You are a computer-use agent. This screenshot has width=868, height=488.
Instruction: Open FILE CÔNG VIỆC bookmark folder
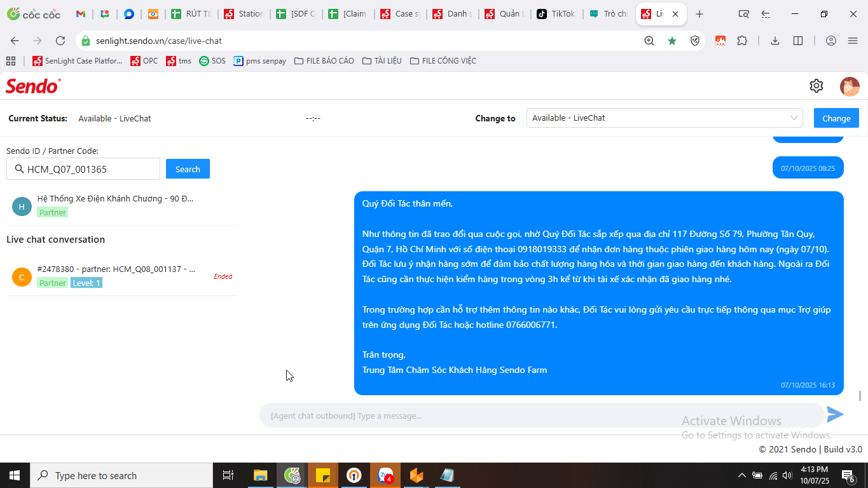tap(443, 61)
